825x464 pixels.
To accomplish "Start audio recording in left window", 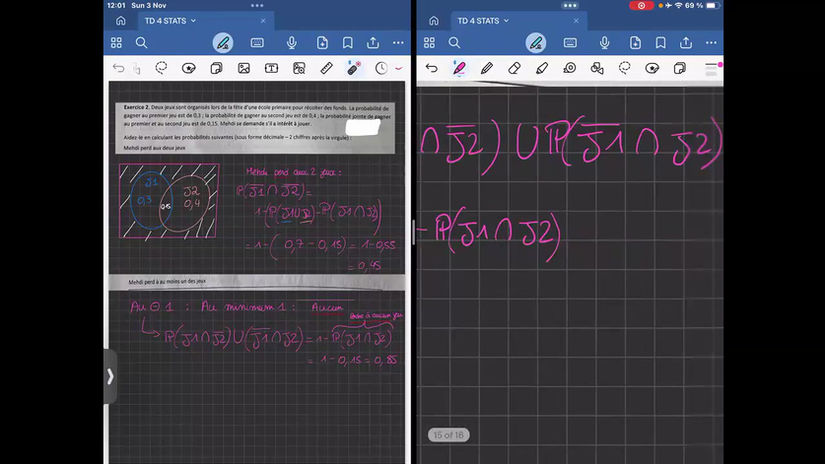I will coord(291,43).
